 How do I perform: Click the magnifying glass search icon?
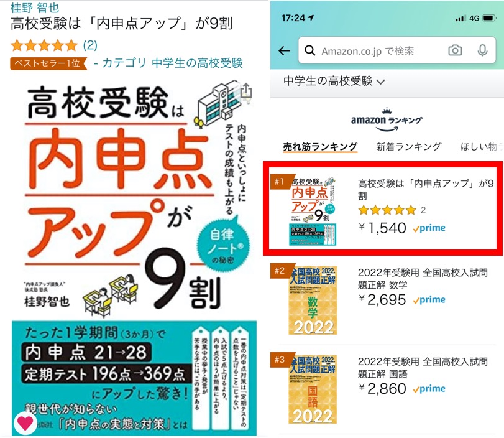click(x=309, y=50)
